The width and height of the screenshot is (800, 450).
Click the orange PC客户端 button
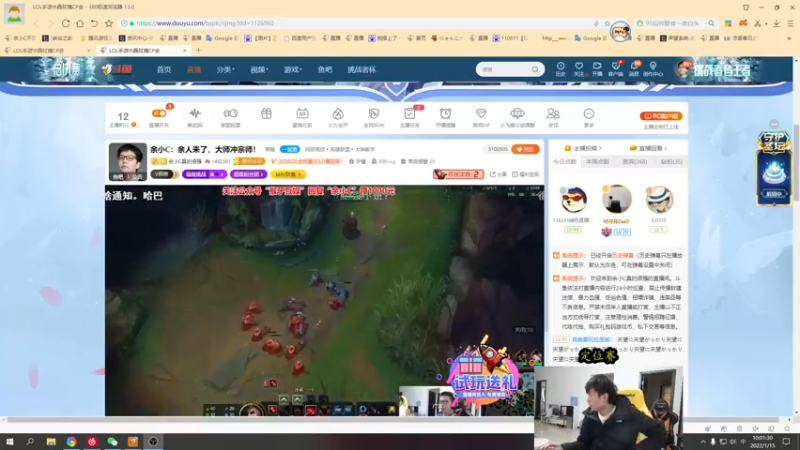661,116
